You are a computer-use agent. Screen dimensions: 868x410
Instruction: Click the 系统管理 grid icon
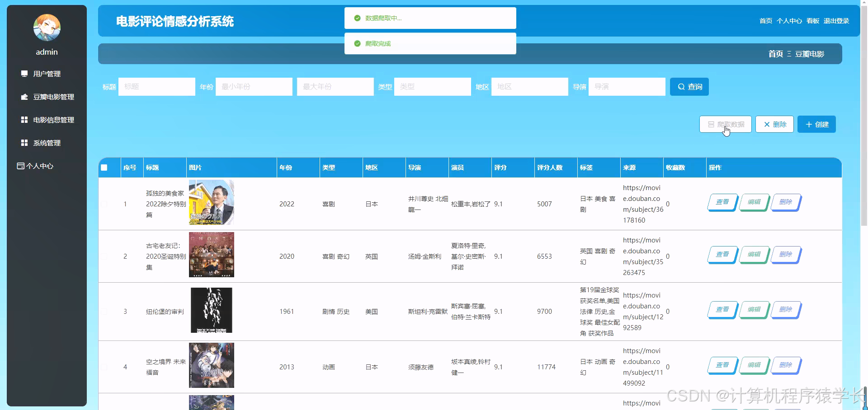tap(24, 143)
